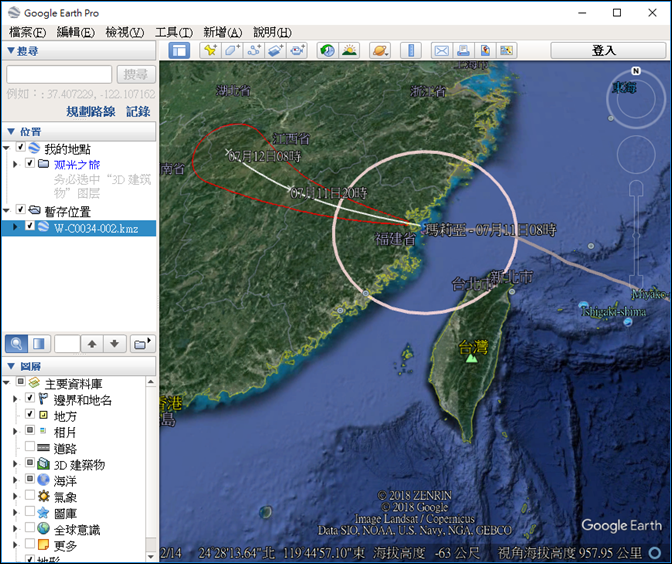Collapse the 搜尋 panel header
Viewport: 672px width, 564px height.
point(79,51)
